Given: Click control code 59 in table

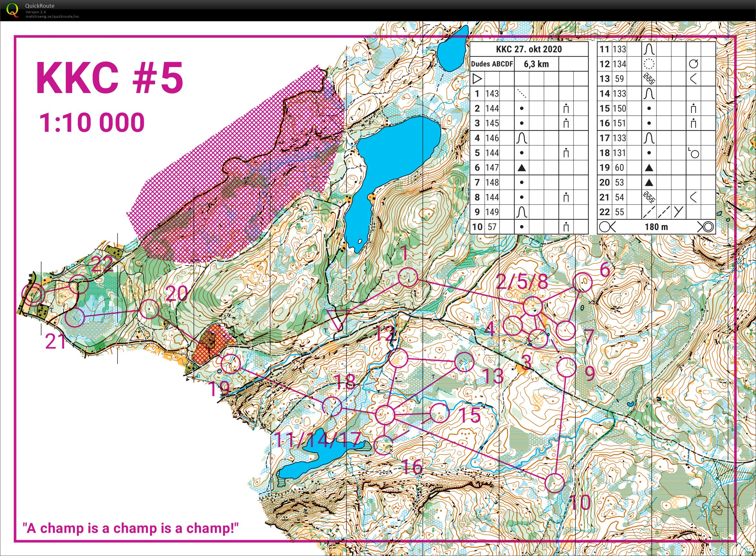Looking at the screenshot, I should point(619,79).
